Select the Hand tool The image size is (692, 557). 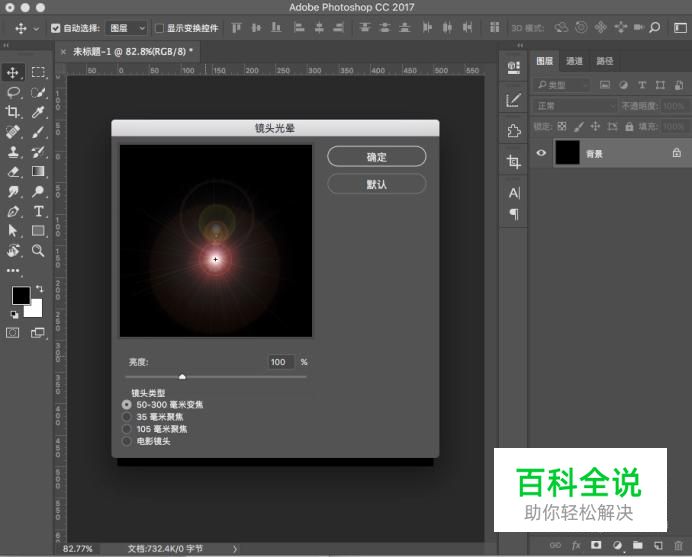coord(13,250)
